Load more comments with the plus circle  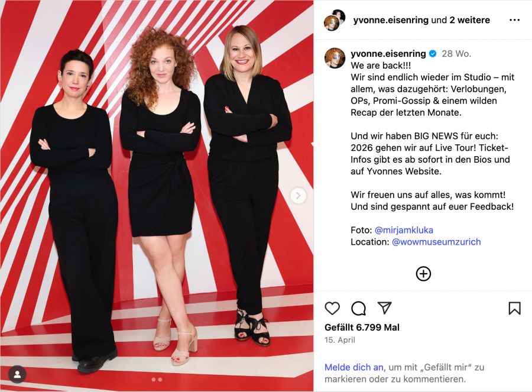pos(423,274)
